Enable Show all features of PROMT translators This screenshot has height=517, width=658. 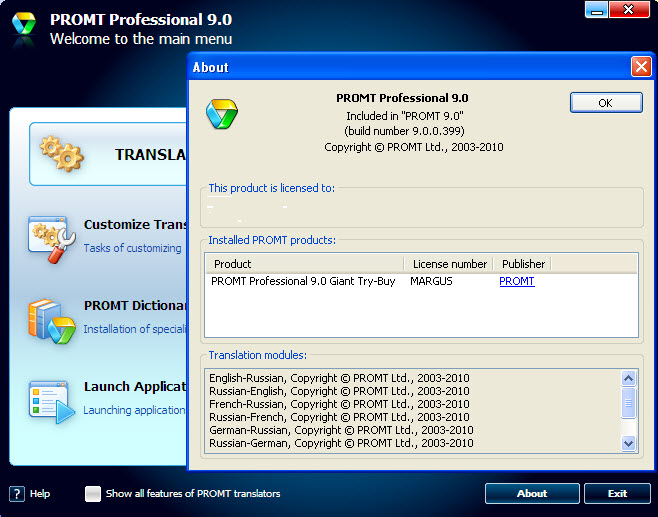pyautogui.click(x=93, y=494)
